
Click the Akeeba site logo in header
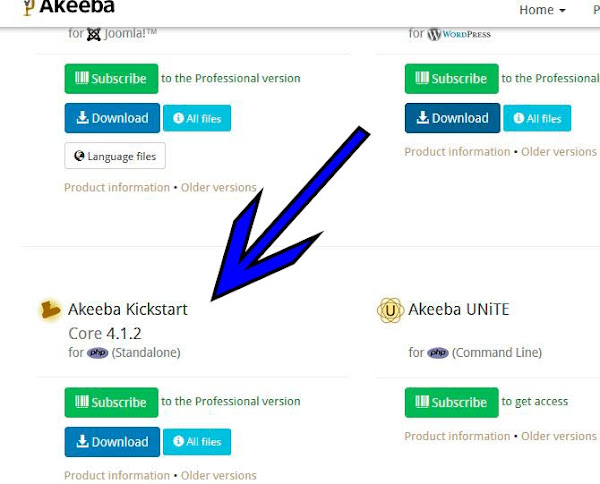click(69, 7)
